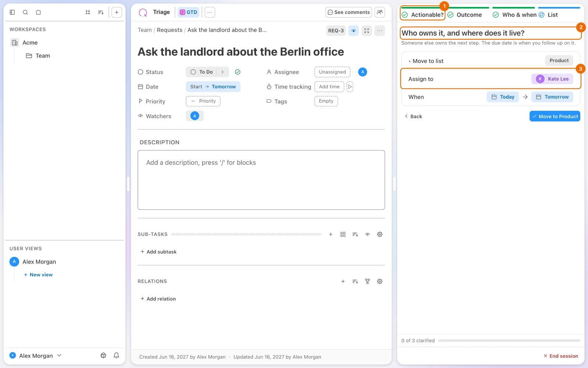Open the bug report icon at bottom left
Screen dimensions: 588x368
tap(103, 355)
